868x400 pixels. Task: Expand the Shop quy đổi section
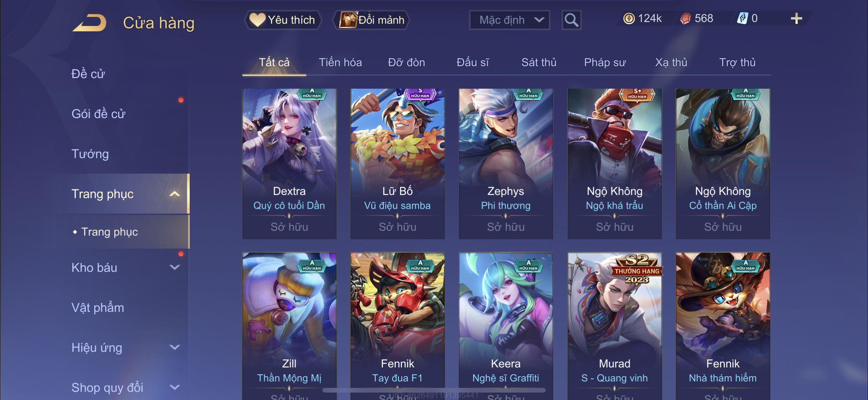click(174, 388)
